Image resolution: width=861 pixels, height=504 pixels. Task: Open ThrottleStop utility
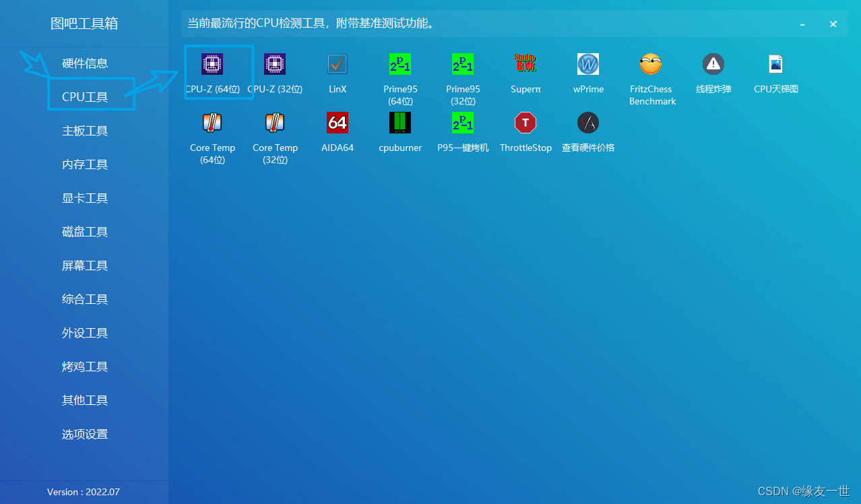pyautogui.click(x=525, y=133)
